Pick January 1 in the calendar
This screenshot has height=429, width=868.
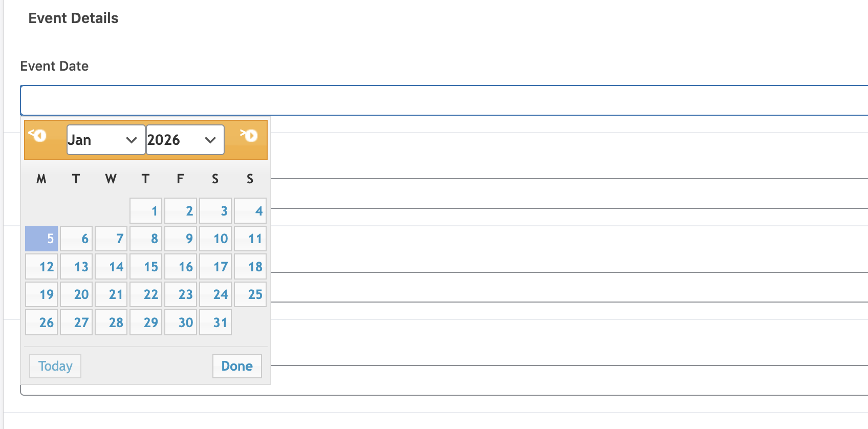click(x=146, y=211)
